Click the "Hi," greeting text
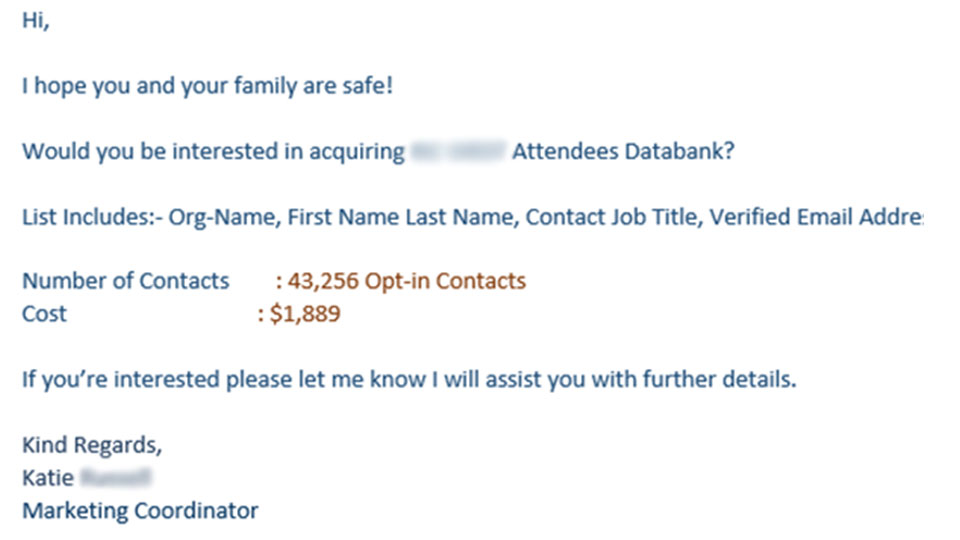The width and height of the screenshot is (960, 540). 36,21
